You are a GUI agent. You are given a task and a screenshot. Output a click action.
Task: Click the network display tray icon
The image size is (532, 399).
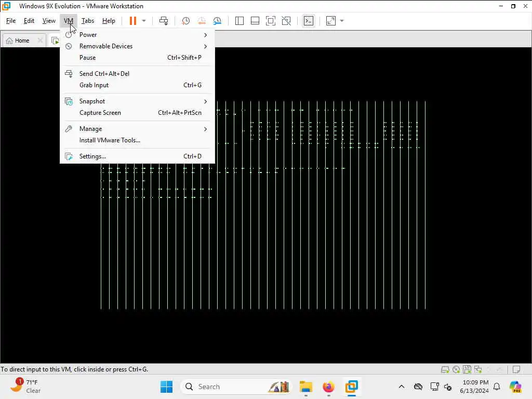(435, 387)
